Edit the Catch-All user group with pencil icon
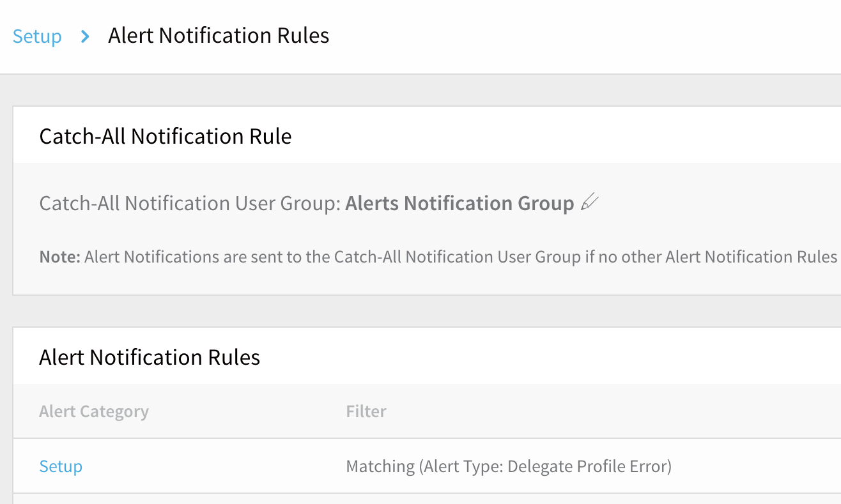841x504 pixels. point(590,203)
